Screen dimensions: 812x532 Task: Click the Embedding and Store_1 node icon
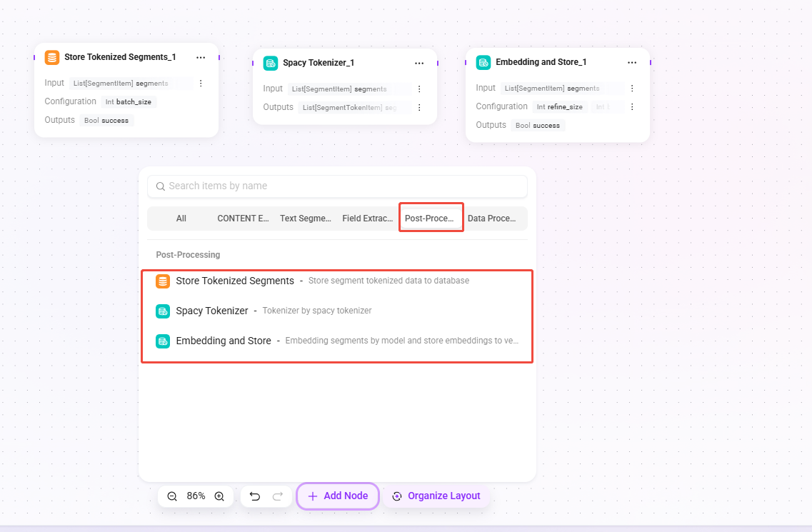pos(483,62)
